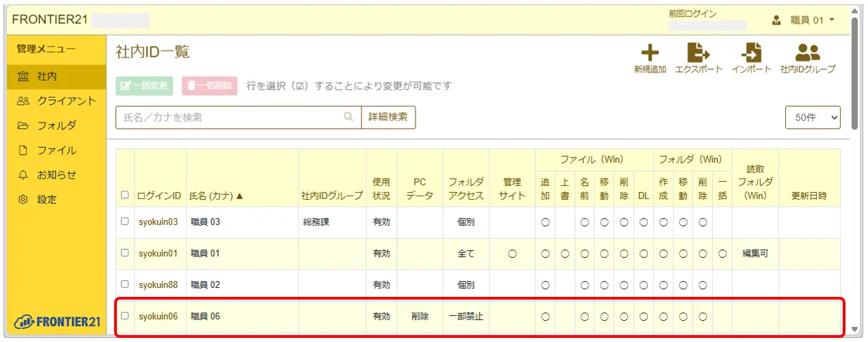Click the インポート import icon
The image size is (868, 342).
[x=751, y=53]
